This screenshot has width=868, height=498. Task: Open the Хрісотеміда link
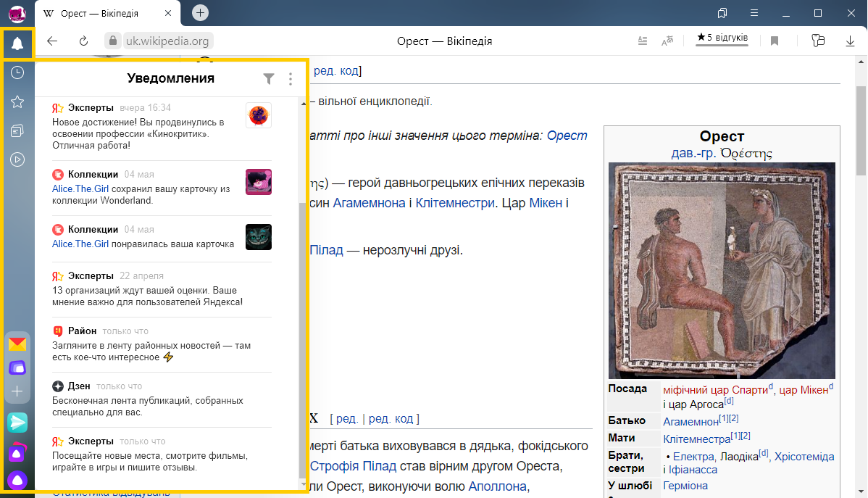point(804,457)
